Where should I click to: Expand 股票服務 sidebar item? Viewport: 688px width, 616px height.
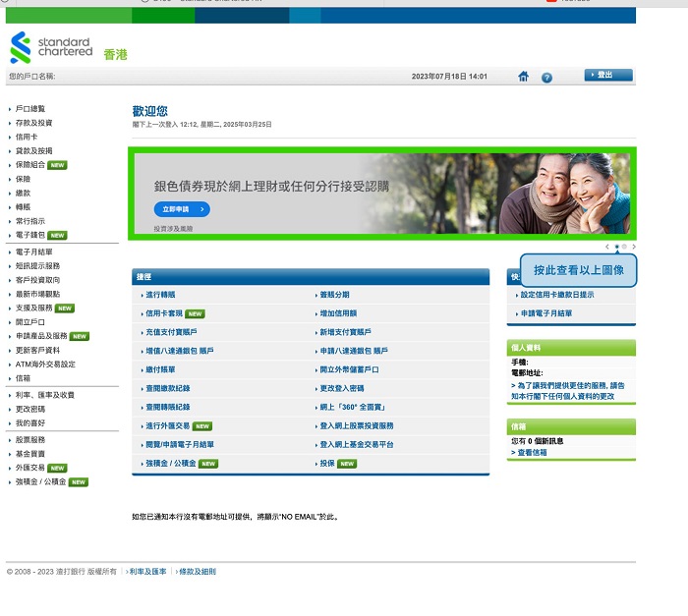tap(30, 440)
